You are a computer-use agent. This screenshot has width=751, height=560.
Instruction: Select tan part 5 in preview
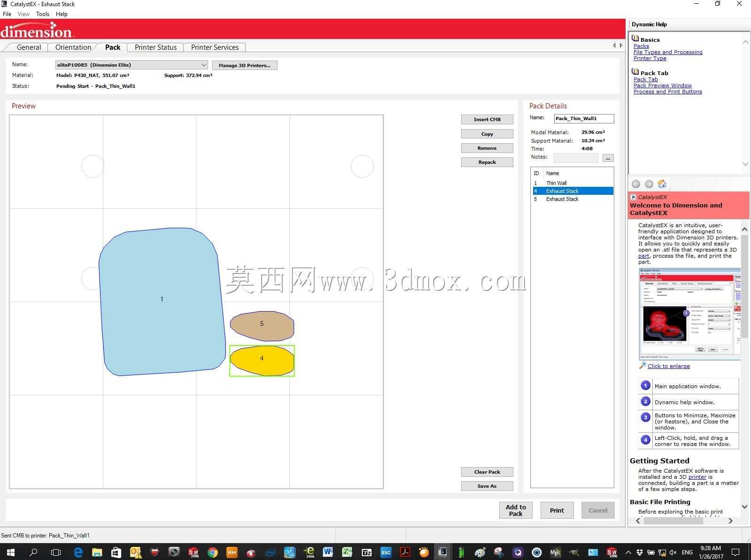[x=262, y=326]
